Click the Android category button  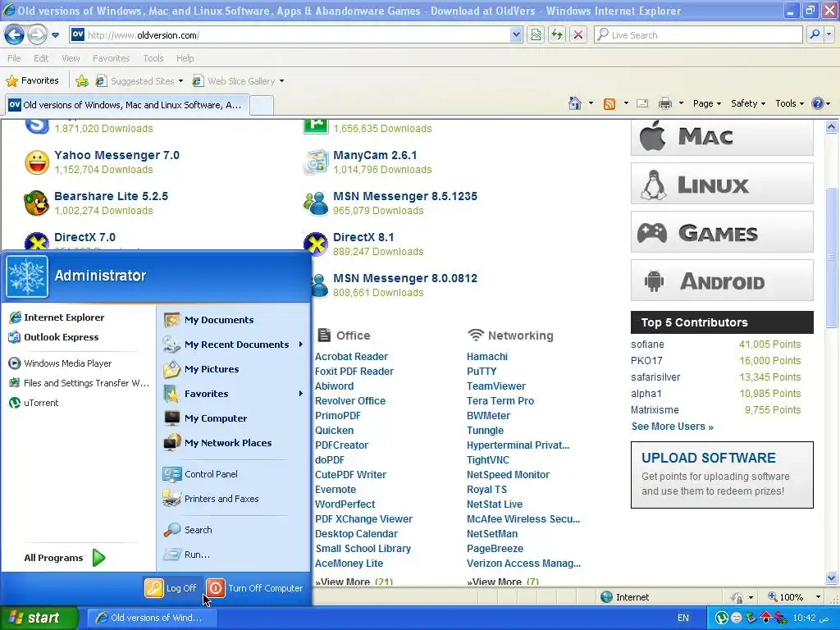pos(722,281)
